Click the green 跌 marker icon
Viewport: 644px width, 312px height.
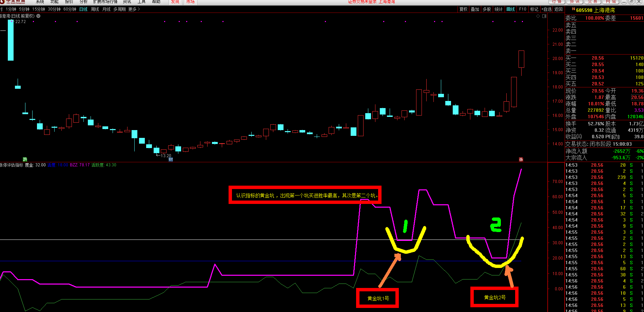click(25, 159)
